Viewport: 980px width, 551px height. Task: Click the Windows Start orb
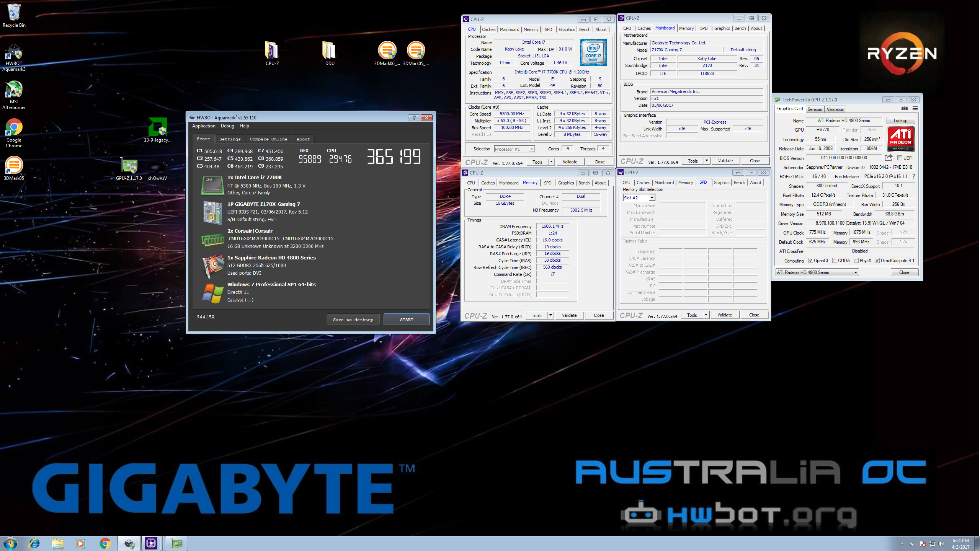[10, 543]
